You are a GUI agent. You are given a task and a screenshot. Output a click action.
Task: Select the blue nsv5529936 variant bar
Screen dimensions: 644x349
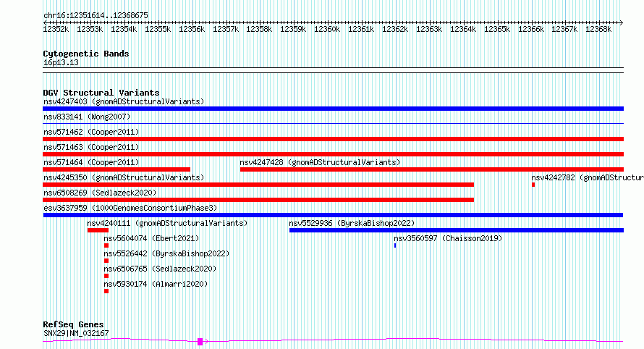pyautogui.click(x=457, y=230)
